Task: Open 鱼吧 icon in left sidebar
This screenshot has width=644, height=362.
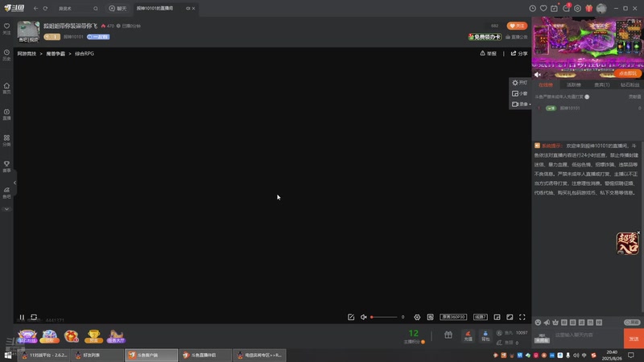Action: click(6, 193)
